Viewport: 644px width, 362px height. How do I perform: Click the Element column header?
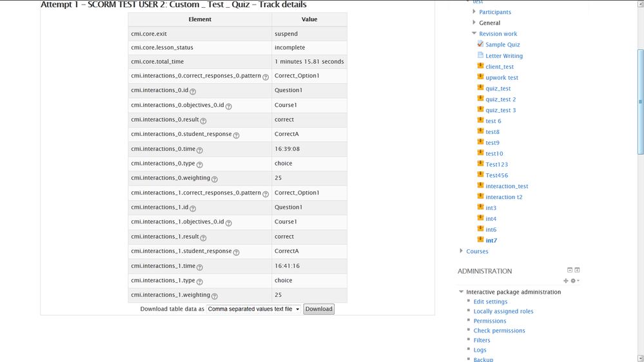pyautogui.click(x=200, y=19)
